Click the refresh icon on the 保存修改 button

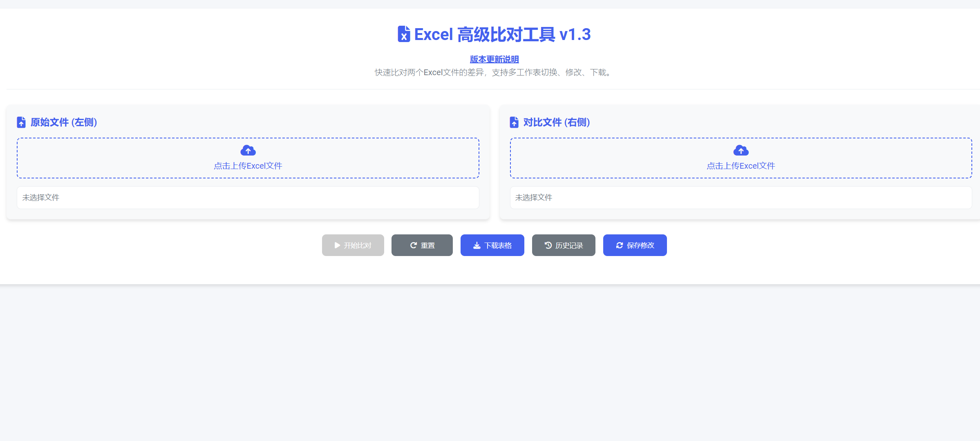(619, 245)
